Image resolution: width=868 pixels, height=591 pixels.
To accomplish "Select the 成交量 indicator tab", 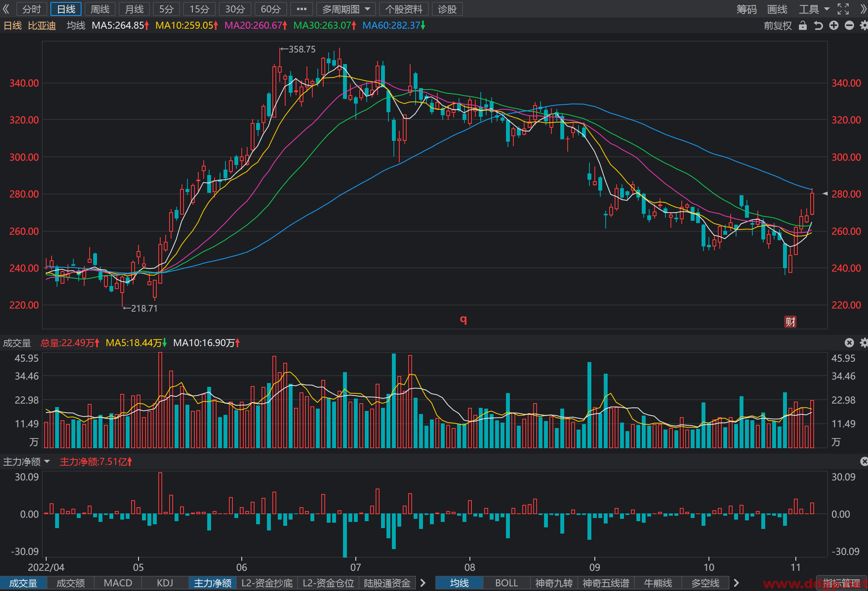I will pyautogui.click(x=23, y=583).
